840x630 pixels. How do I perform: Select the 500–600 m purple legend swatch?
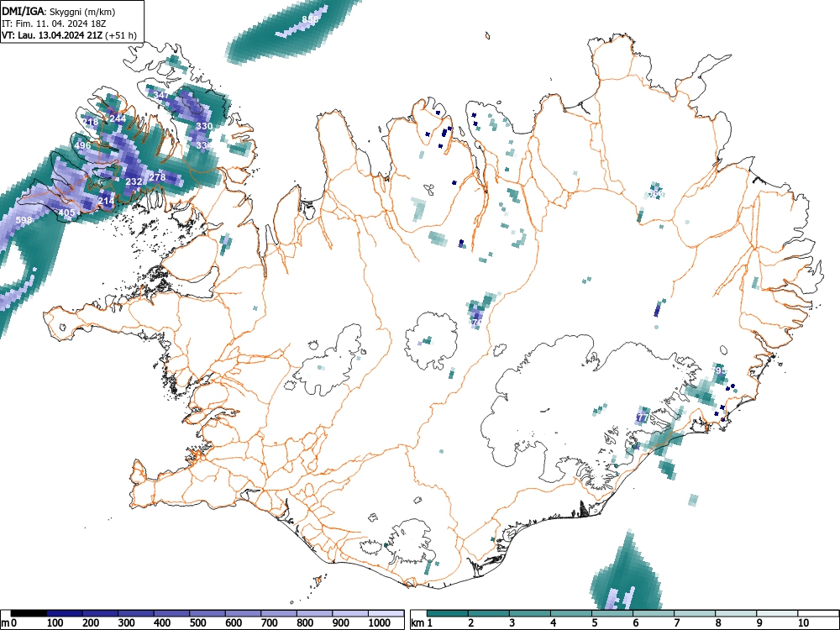point(207,613)
